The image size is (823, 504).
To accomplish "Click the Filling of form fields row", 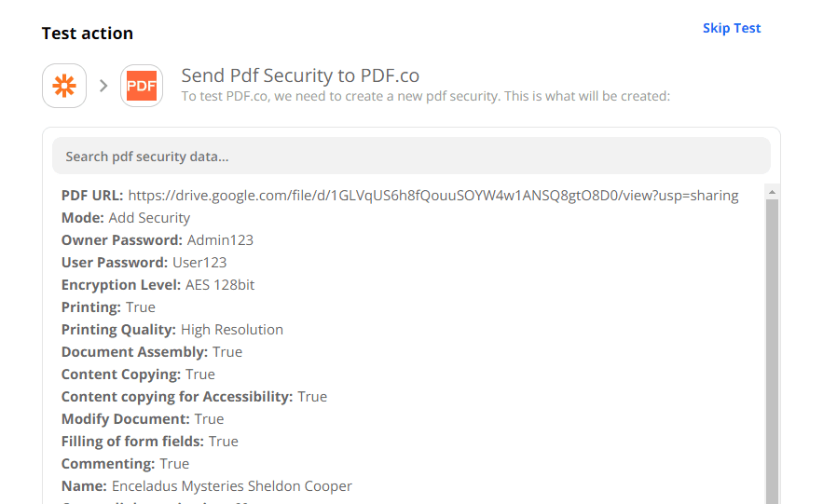I will (150, 442).
